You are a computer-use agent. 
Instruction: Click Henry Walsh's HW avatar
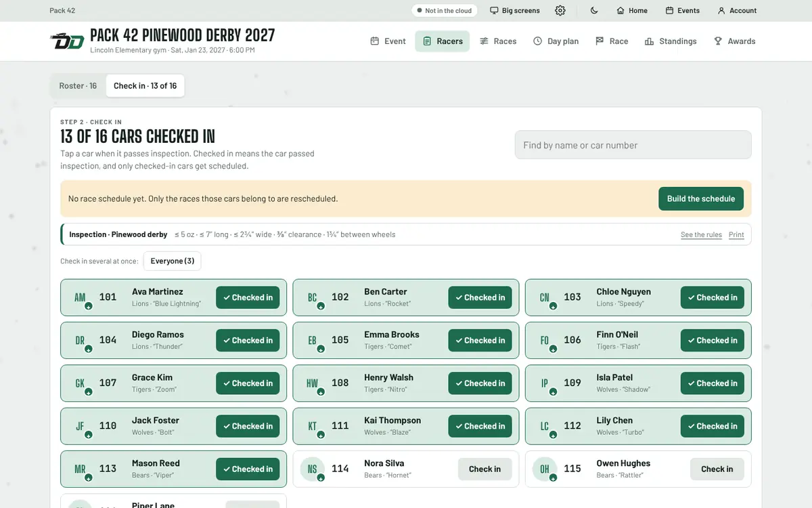(x=312, y=383)
